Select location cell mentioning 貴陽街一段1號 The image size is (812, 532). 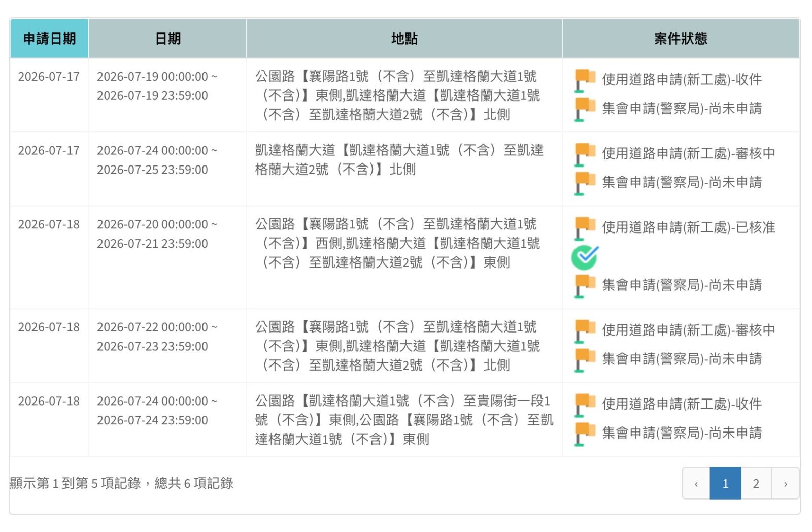[x=404, y=420]
